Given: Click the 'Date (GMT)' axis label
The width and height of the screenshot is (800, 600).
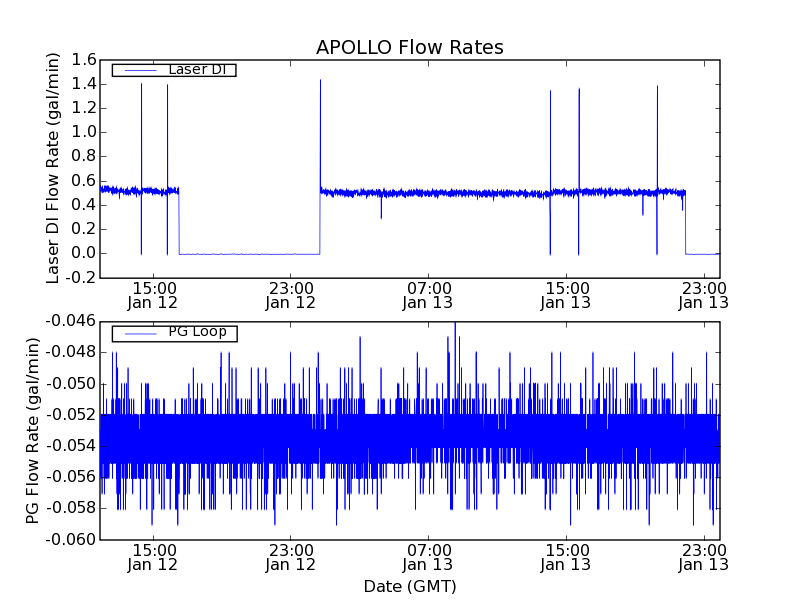Looking at the screenshot, I should 410,586.
